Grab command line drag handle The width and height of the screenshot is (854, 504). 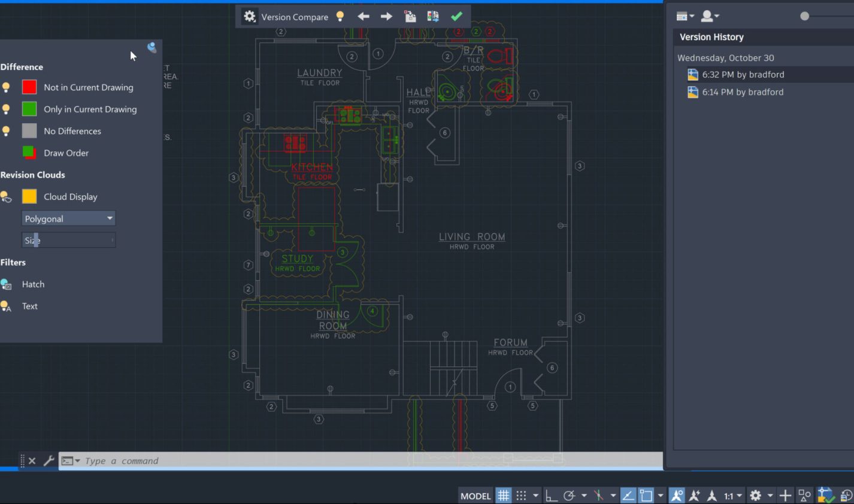(x=23, y=461)
